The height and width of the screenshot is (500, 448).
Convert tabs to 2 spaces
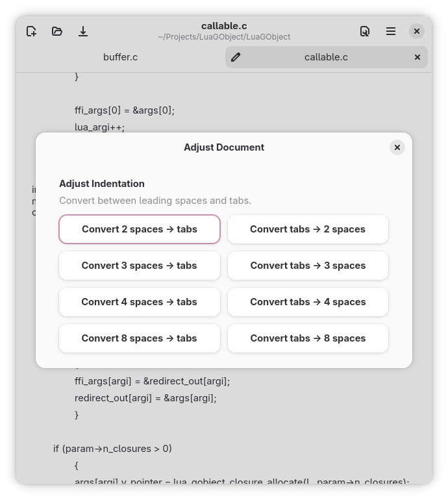(x=308, y=229)
